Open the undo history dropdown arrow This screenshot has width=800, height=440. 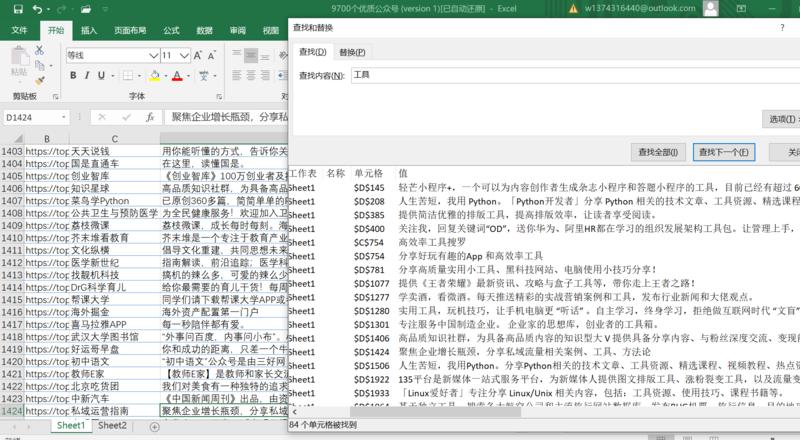pos(48,9)
